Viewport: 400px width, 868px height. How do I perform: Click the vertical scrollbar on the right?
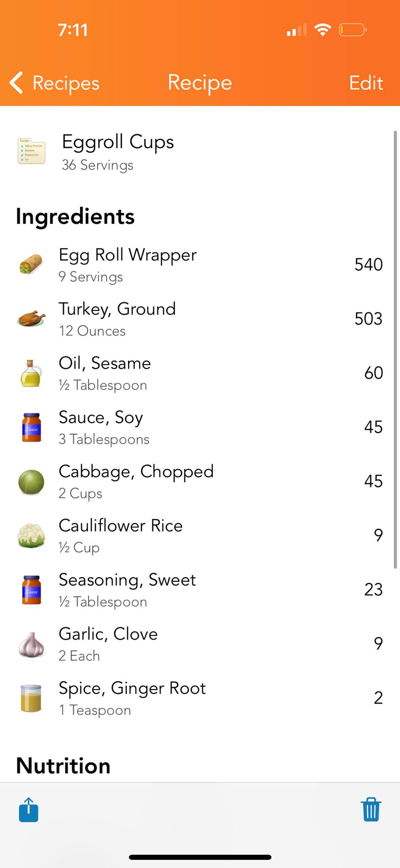coord(395,349)
